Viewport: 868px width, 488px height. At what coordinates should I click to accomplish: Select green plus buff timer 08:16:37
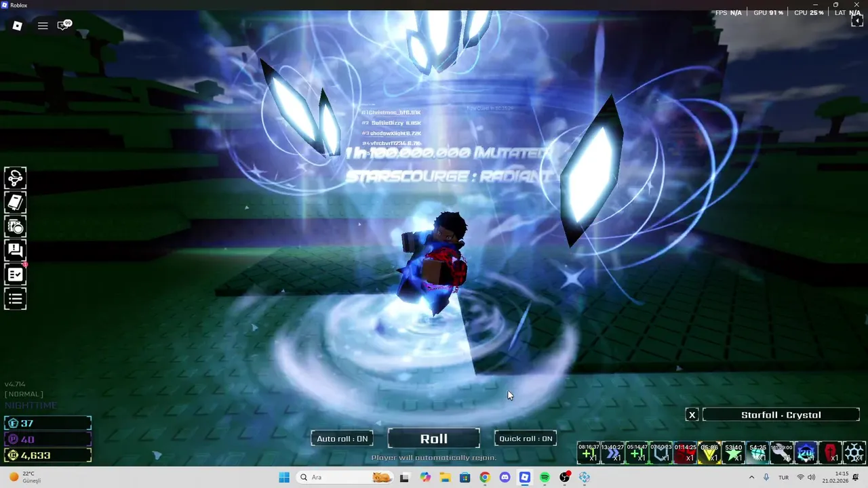pyautogui.click(x=589, y=452)
